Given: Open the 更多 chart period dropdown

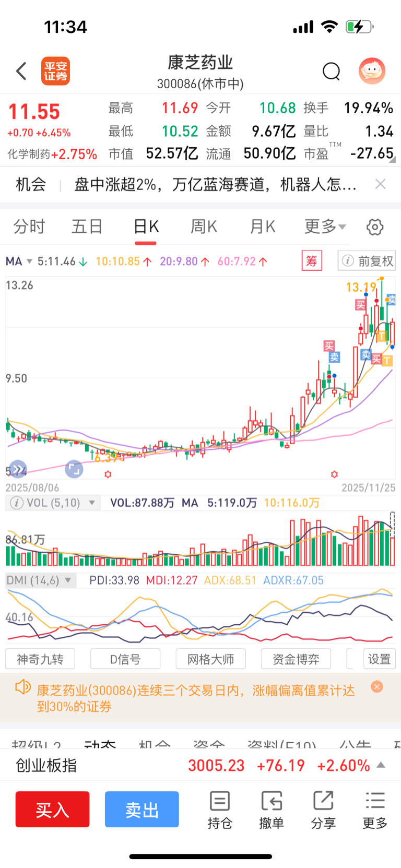Looking at the screenshot, I should click(x=325, y=227).
